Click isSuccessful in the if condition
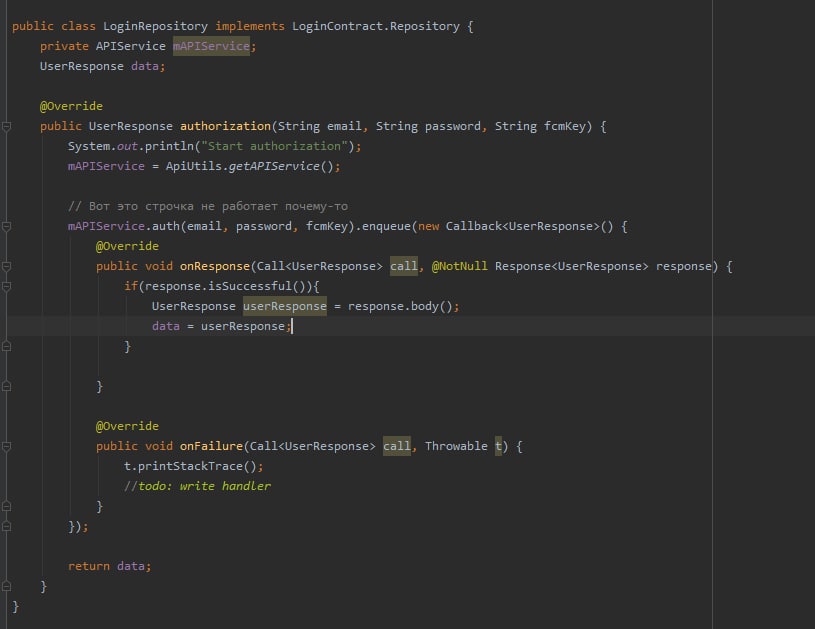This screenshot has height=629, width=815. click(x=249, y=286)
